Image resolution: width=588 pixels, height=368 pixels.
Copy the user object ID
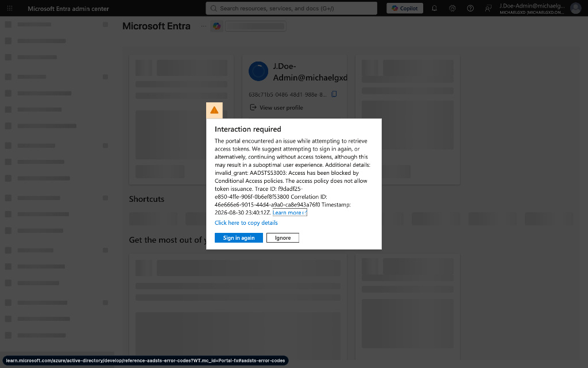pyautogui.click(x=334, y=94)
